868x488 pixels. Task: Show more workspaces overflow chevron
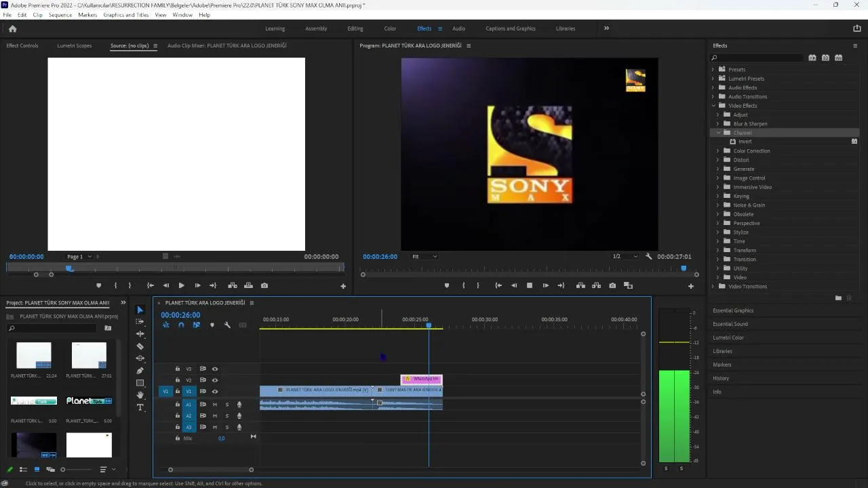(x=606, y=28)
